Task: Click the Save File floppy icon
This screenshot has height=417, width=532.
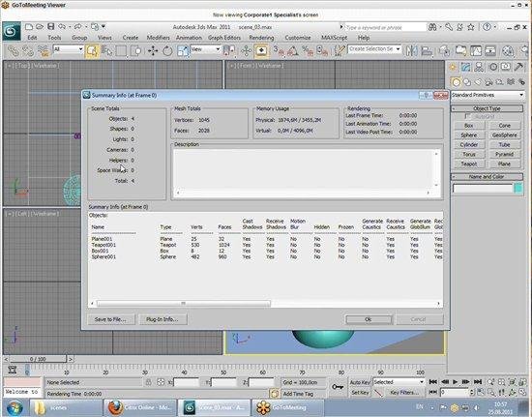Action: coord(51,27)
